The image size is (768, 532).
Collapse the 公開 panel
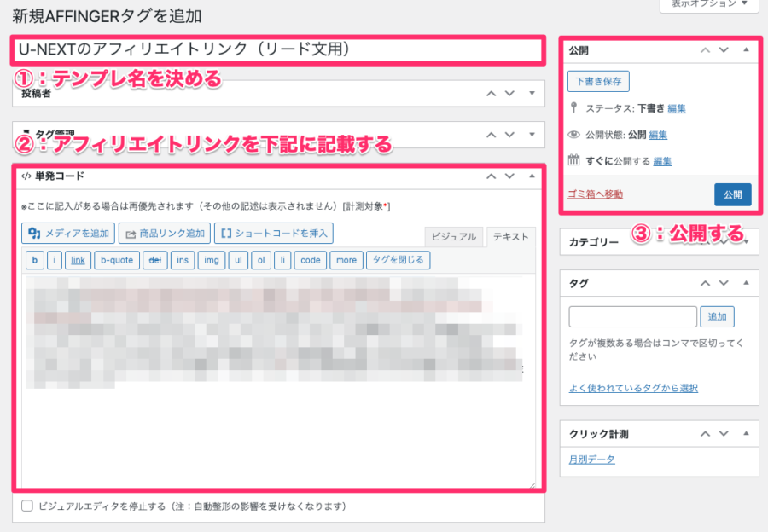746,50
